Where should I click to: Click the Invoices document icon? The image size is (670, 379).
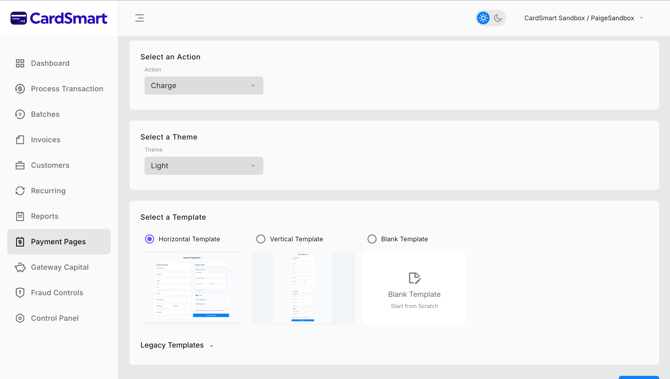(20, 140)
